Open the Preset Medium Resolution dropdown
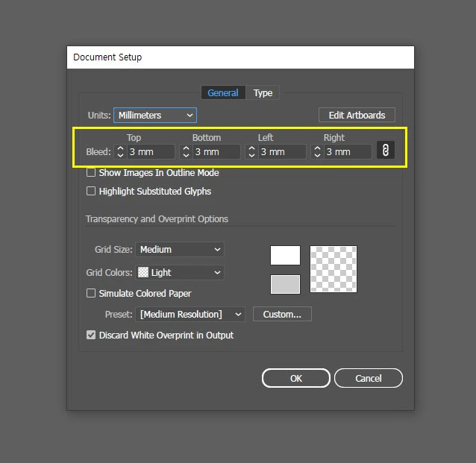 [190, 314]
